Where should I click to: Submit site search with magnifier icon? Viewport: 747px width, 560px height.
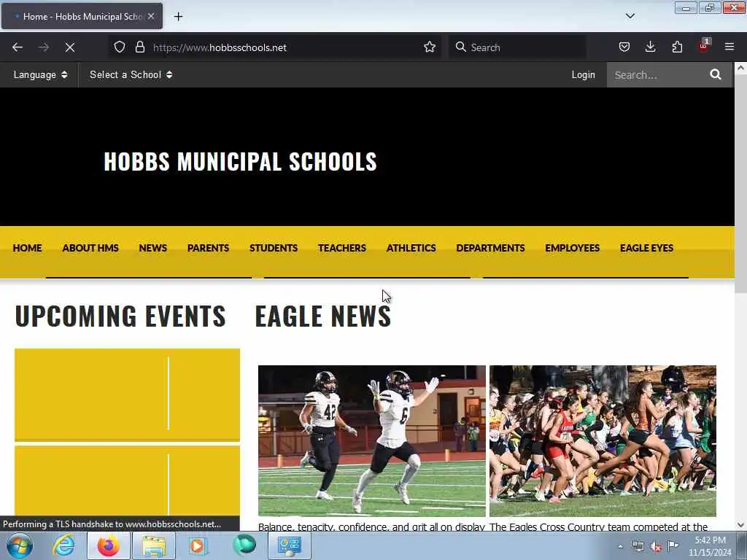coord(716,75)
